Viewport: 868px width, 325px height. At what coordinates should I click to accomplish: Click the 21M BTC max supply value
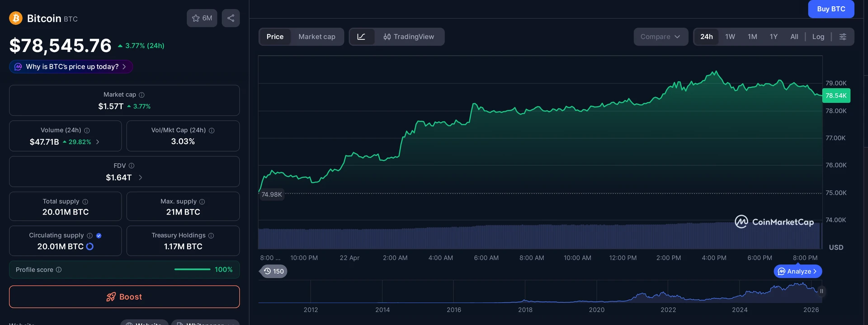[183, 212]
